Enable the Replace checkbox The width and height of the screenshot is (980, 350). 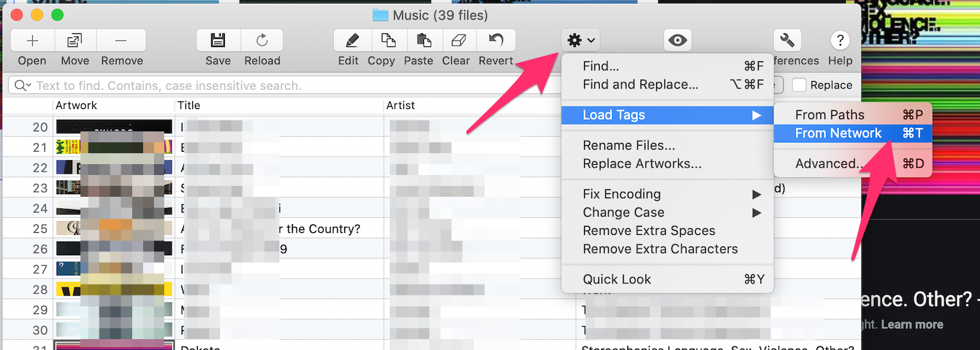(x=799, y=85)
